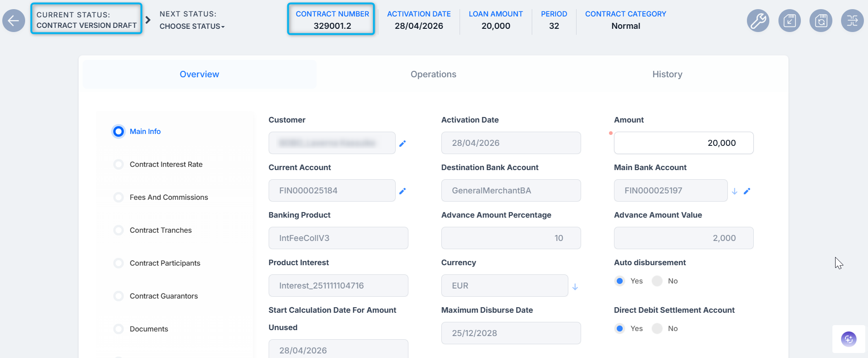Switch to the Operations tab
The image size is (868, 358).
(434, 74)
